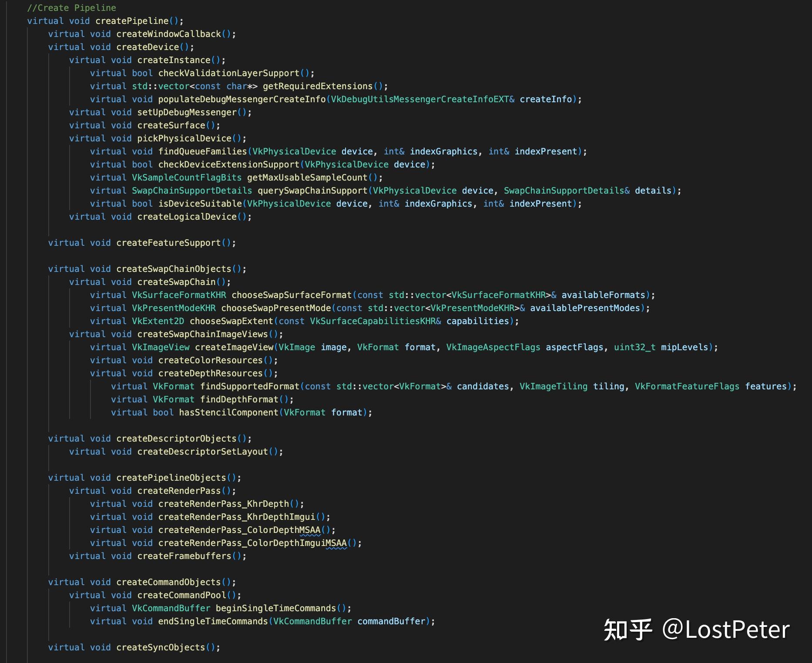Click VkDebugUtilsMessengerCreateInfoEXT parameter type

[420, 99]
